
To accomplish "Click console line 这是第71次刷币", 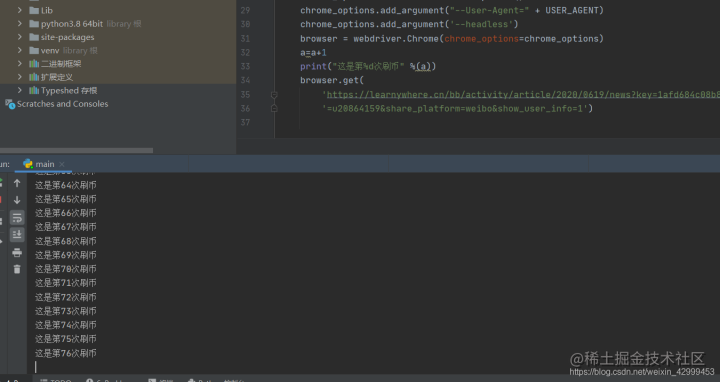I will point(66,283).
